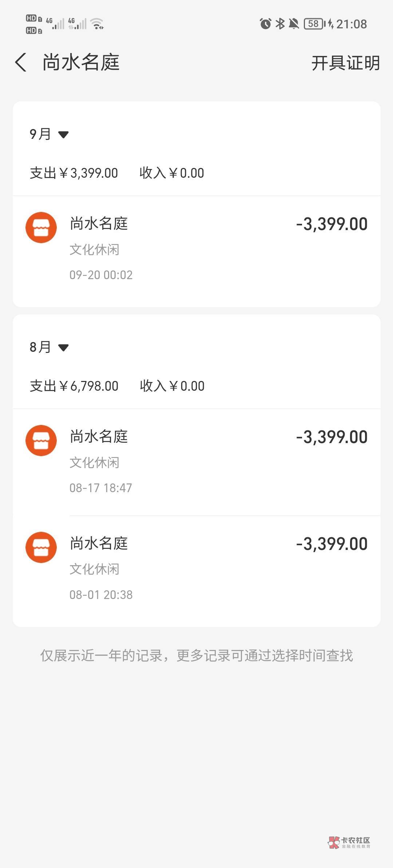Tap the August 支出￥6,798.00 summary
Screen dimensions: 393x868
74,386
